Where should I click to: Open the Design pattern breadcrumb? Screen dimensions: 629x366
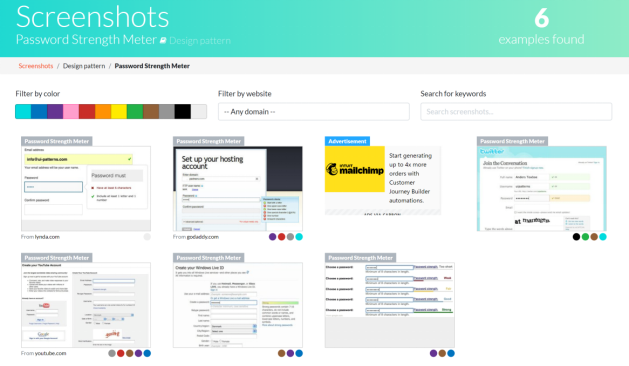(x=84, y=66)
